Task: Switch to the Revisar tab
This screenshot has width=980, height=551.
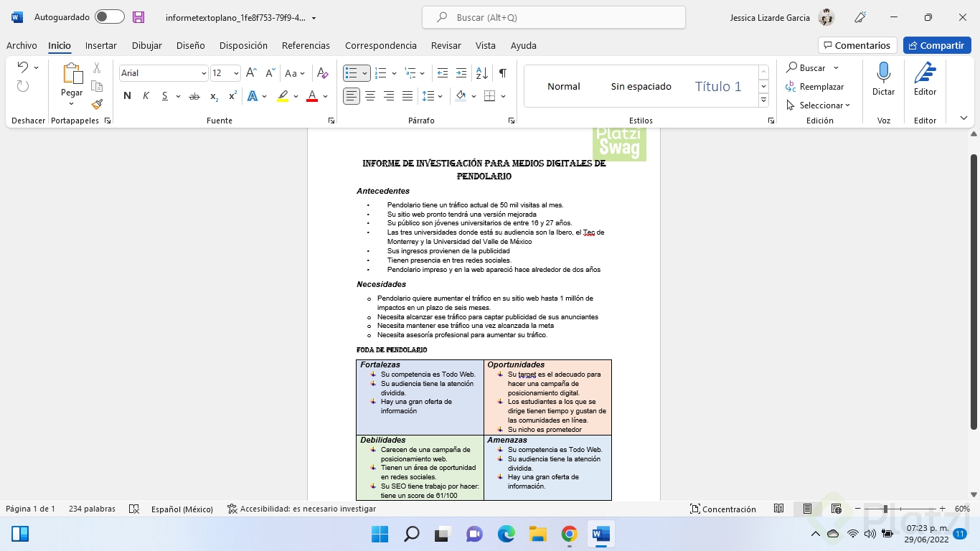Action: [446, 45]
